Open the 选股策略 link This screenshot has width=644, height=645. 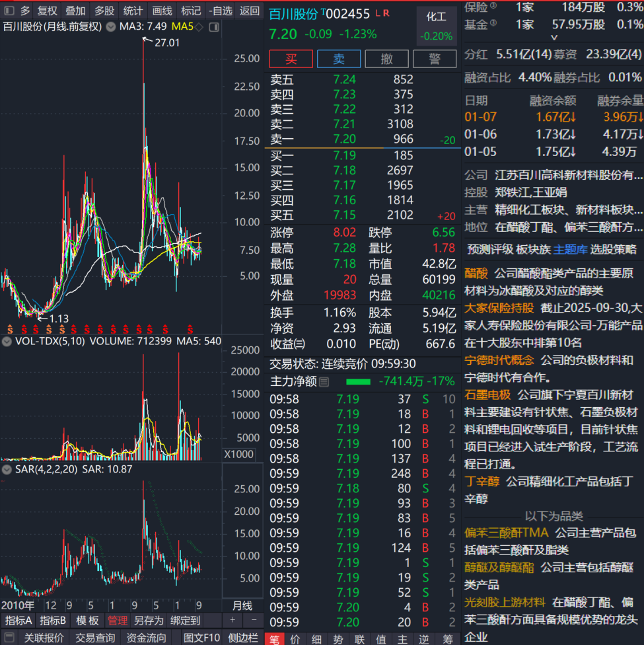tap(613, 249)
